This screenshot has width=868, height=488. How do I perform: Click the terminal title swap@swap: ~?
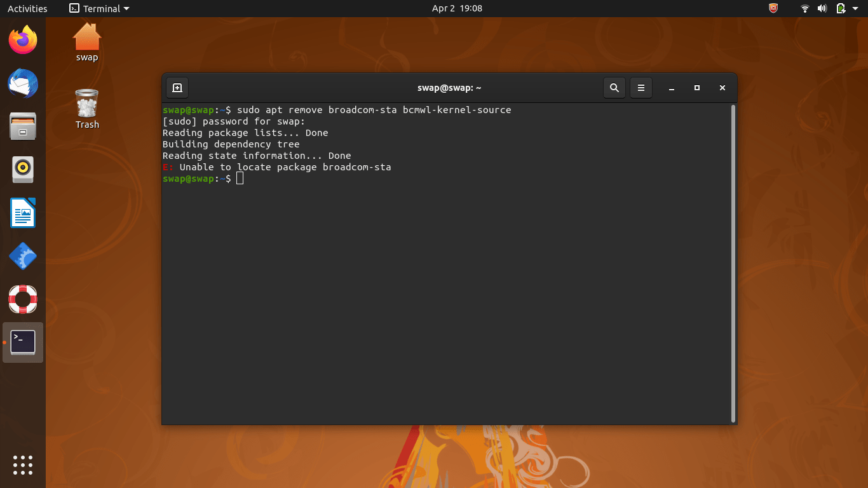pyautogui.click(x=449, y=88)
